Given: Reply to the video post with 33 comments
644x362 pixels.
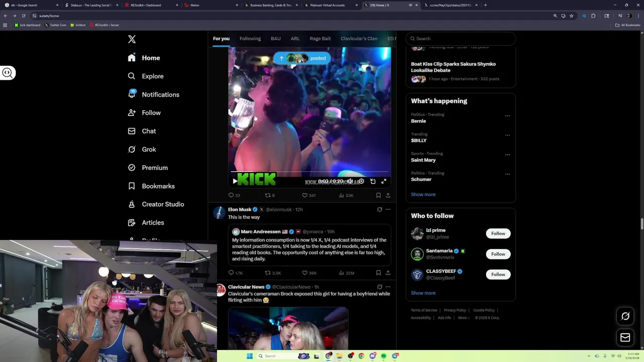Looking at the screenshot, I should pos(234,195).
